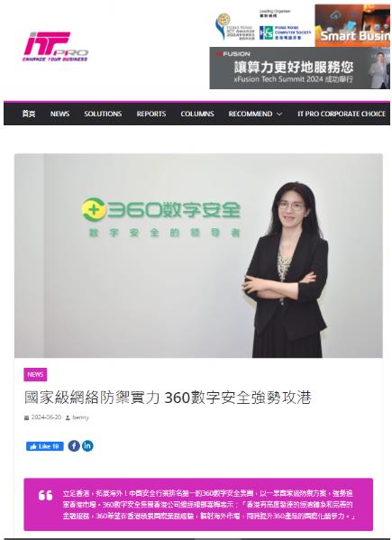
Task: Open the COLUMNS menu item
Action: pyautogui.click(x=197, y=114)
